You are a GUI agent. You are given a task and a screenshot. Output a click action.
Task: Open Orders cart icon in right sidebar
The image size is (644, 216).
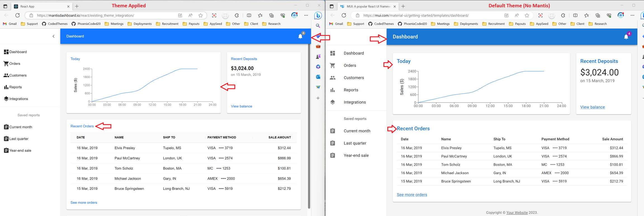click(x=332, y=65)
